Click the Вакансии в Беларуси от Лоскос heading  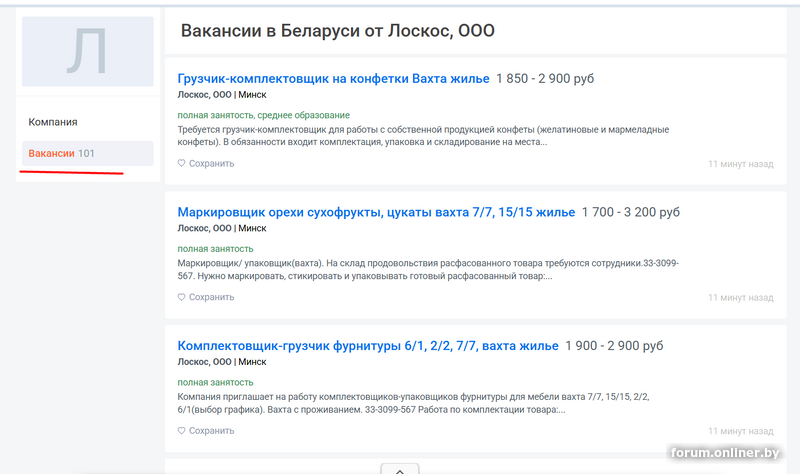[337, 31]
